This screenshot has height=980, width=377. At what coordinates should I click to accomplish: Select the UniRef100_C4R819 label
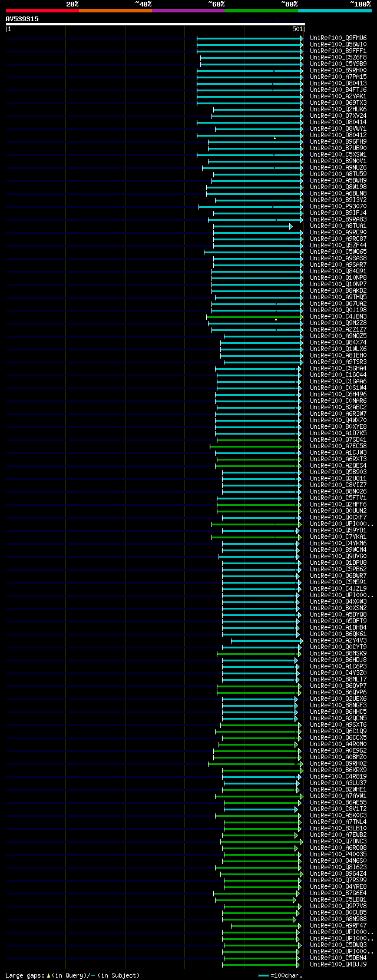coord(338,776)
